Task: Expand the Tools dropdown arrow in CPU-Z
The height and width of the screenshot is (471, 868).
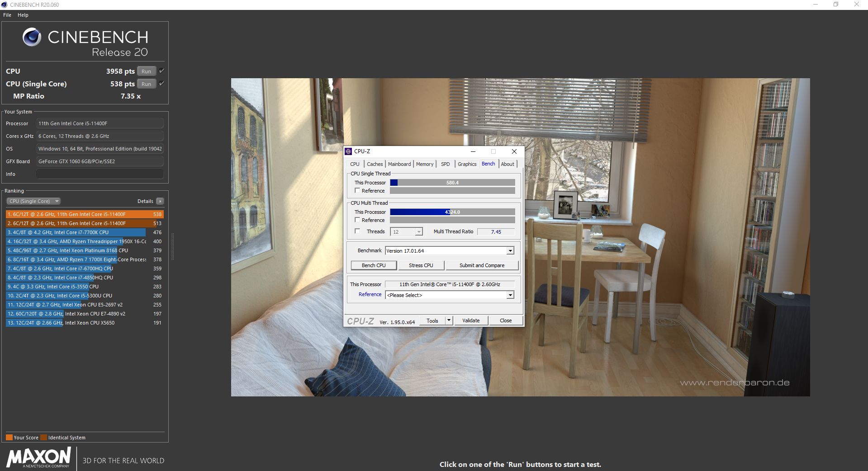Action: point(449,320)
